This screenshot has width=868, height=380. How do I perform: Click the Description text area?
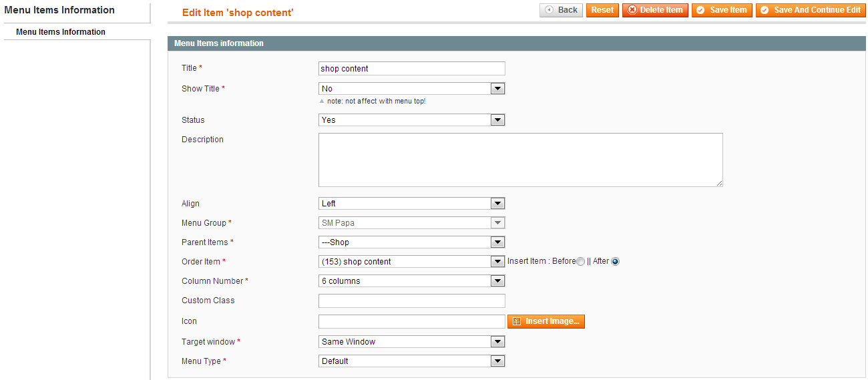[x=521, y=160]
